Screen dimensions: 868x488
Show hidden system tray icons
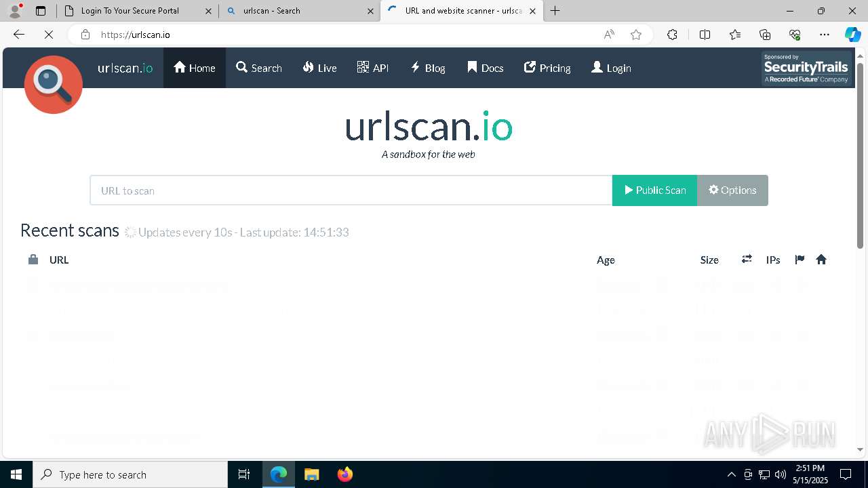pos(731,474)
